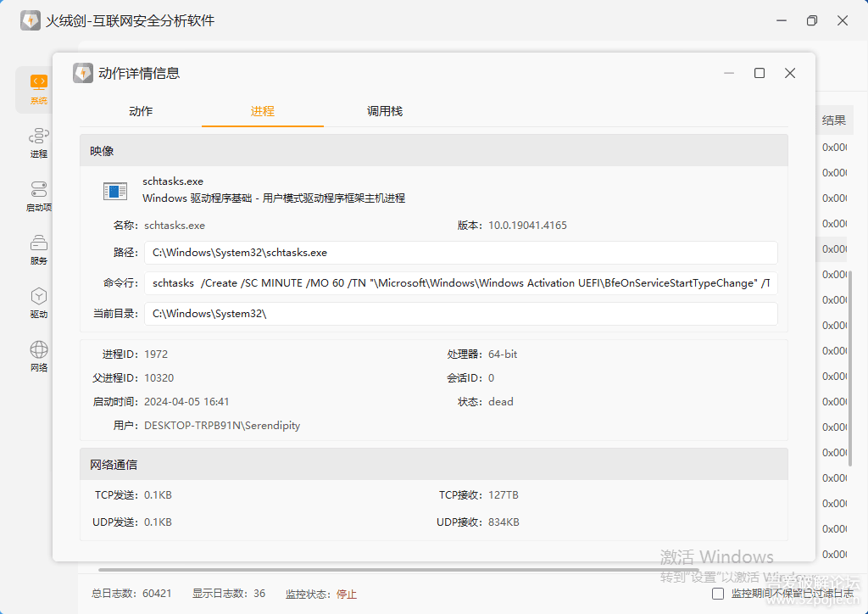Click the TCP接收 value 127TB
This screenshot has width=868, height=614.
(x=504, y=495)
